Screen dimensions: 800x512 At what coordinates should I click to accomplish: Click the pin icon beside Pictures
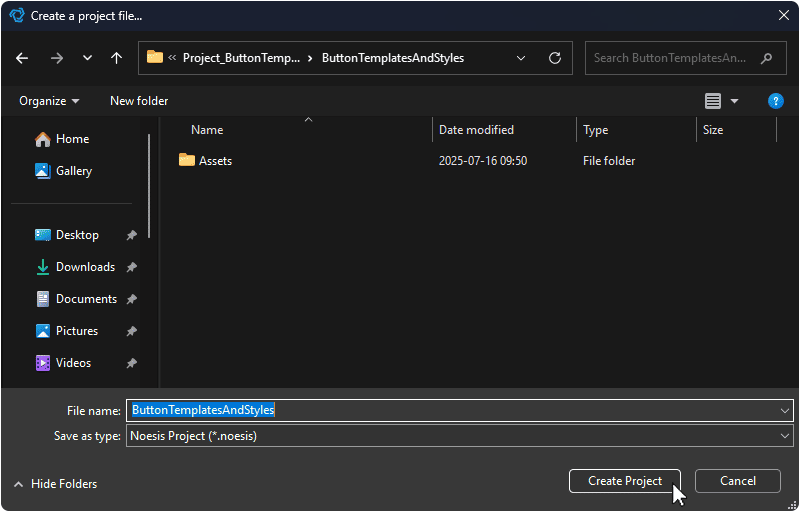132,331
